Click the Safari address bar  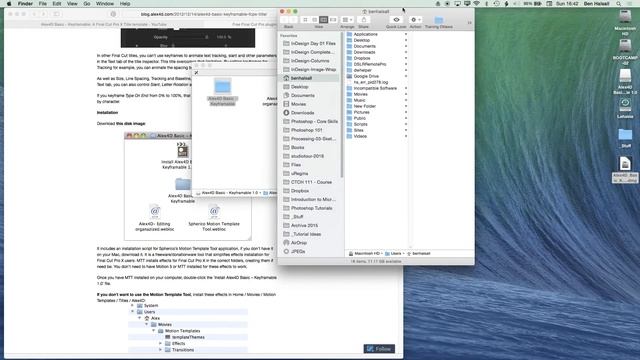(x=204, y=14)
